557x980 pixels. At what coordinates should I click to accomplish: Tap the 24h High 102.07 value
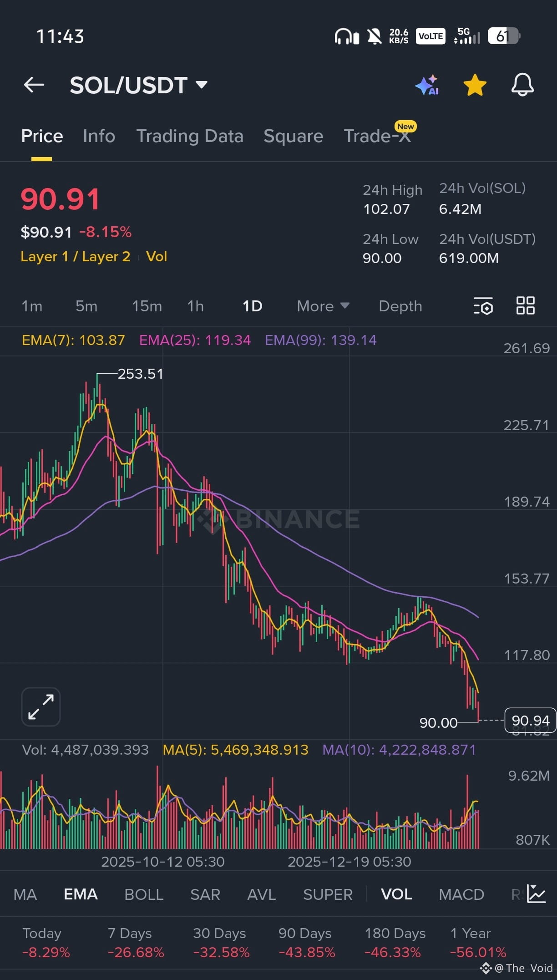tap(386, 209)
